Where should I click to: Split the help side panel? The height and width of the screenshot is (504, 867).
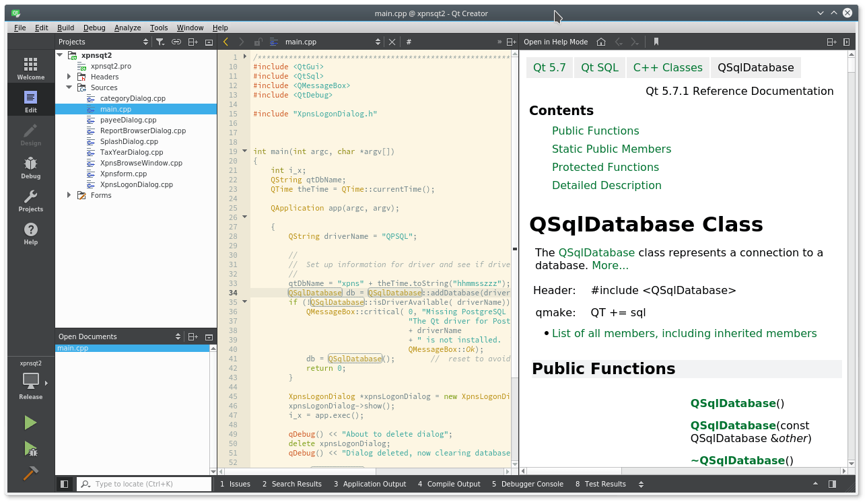(832, 42)
